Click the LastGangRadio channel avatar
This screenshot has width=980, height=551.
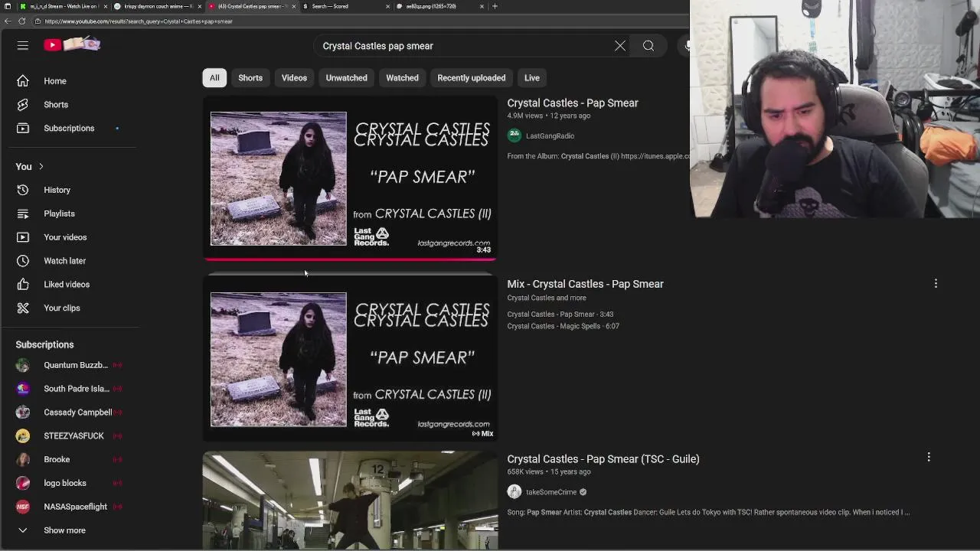514,135
